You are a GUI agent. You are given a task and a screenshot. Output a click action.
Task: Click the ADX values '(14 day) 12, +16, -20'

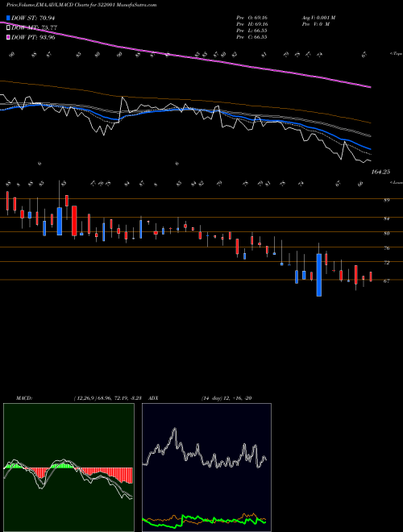click(x=226, y=398)
